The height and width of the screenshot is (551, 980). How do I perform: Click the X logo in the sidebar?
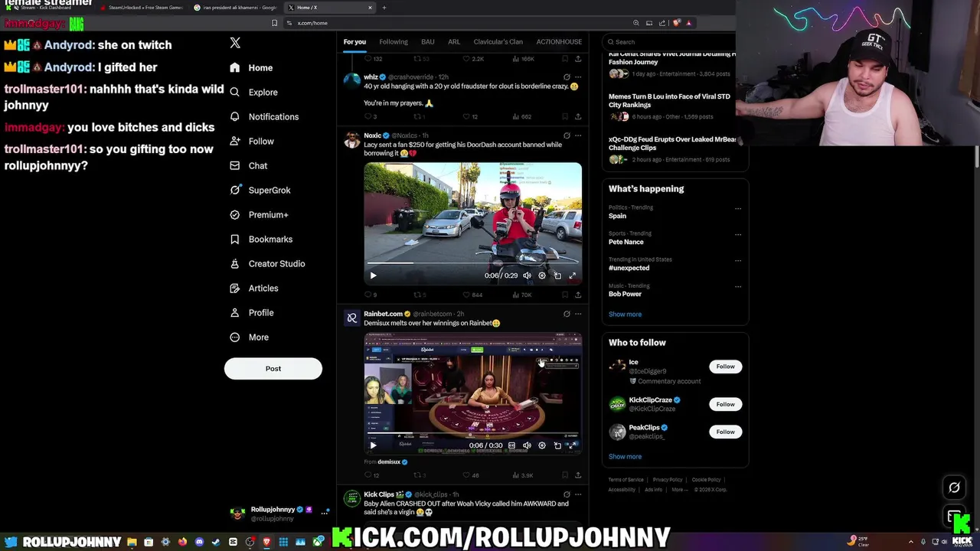[x=235, y=44]
